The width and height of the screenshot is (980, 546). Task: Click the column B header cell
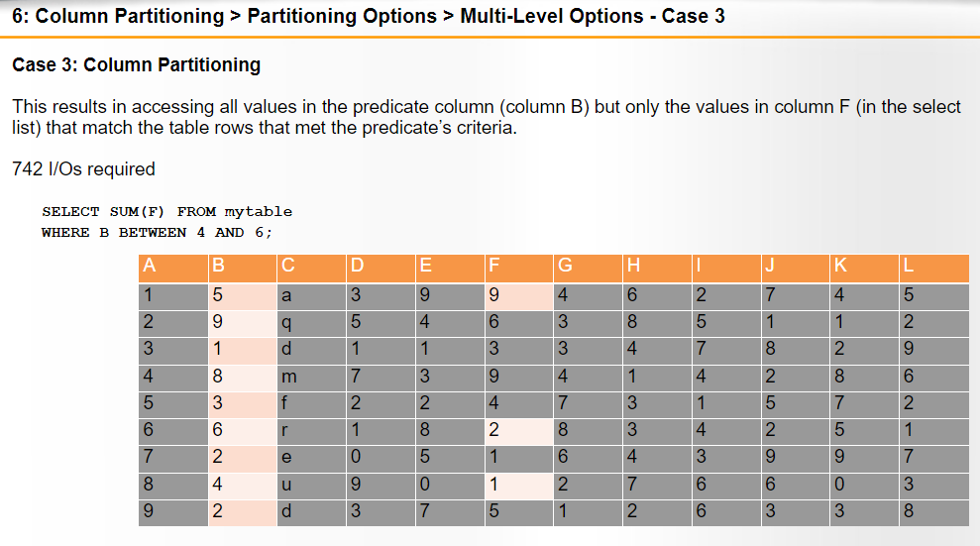click(x=242, y=268)
